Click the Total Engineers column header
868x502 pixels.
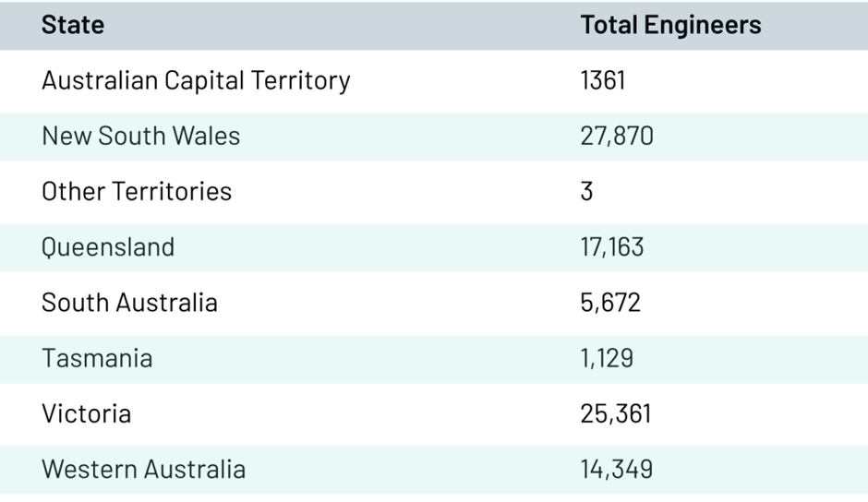tap(670, 25)
